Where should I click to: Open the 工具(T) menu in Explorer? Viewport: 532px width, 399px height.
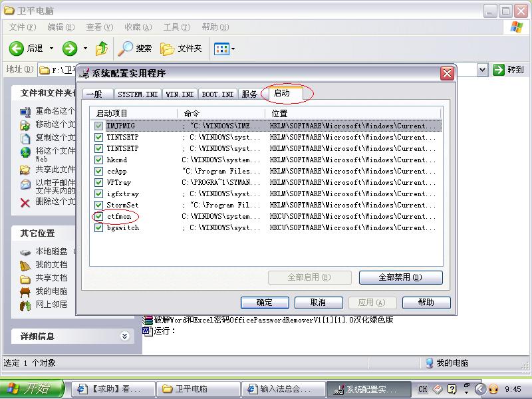177,27
